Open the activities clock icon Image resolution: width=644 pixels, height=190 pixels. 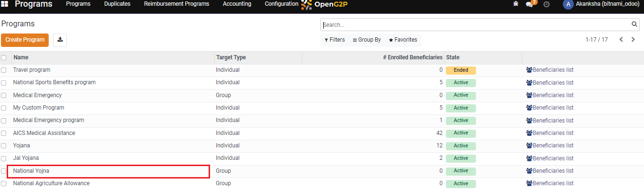coord(547,4)
